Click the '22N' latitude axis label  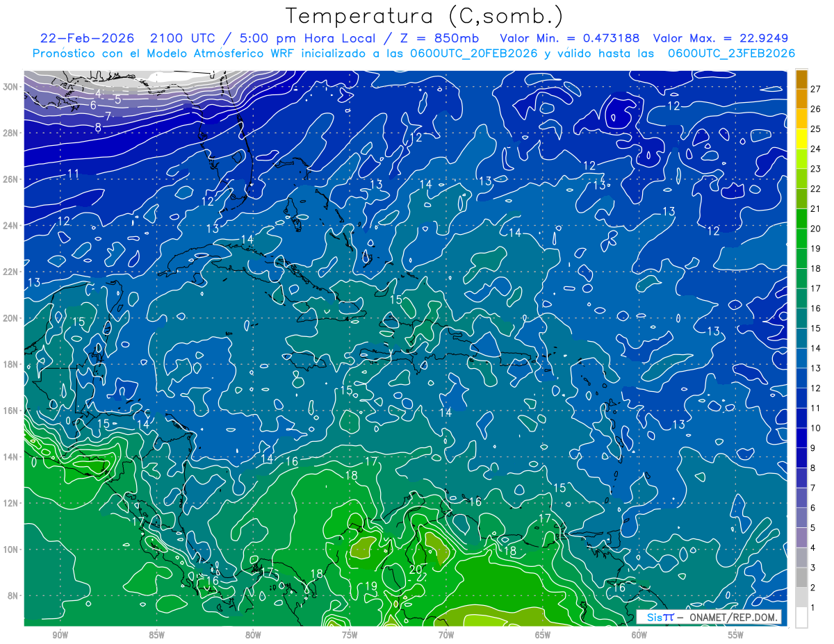coord(11,272)
